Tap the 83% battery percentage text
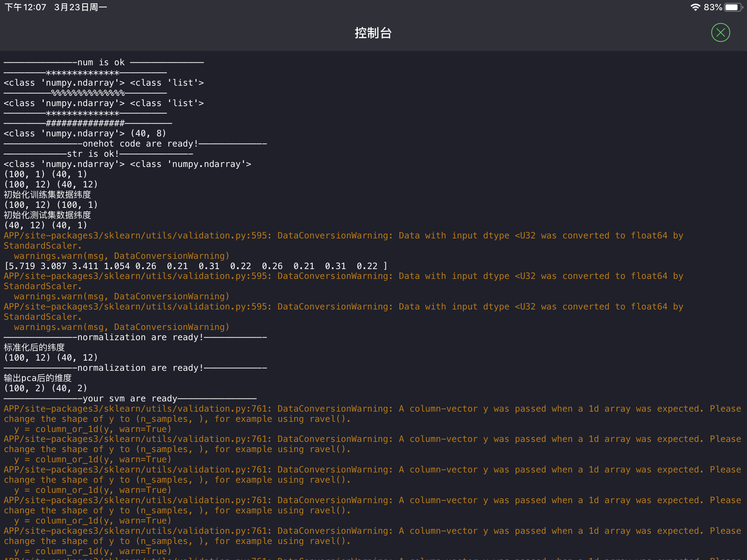Viewport: 747px width, 560px height. pos(713,7)
